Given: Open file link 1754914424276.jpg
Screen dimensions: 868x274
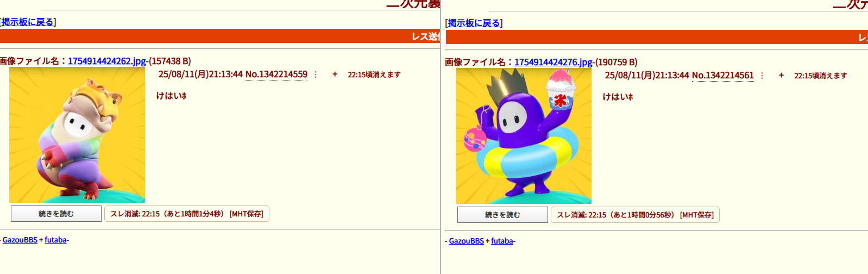Looking at the screenshot, I should [553, 62].
